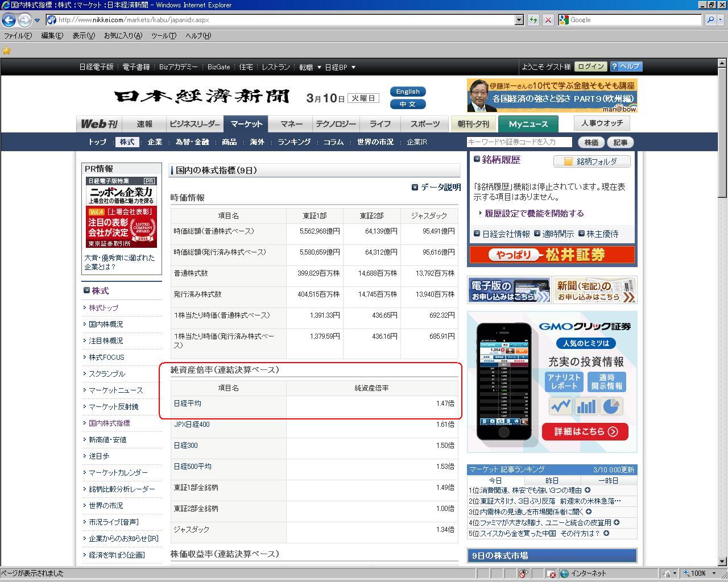Screen dimensions: 728x582
Task: Switch to the 速報 tab
Action: pos(144,124)
